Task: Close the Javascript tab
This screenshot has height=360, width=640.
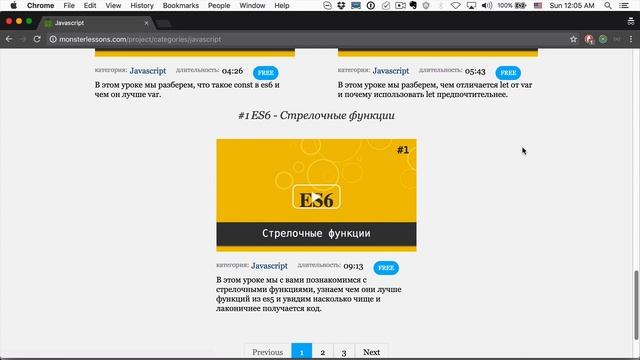Action: pyautogui.click(x=146, y=23)
